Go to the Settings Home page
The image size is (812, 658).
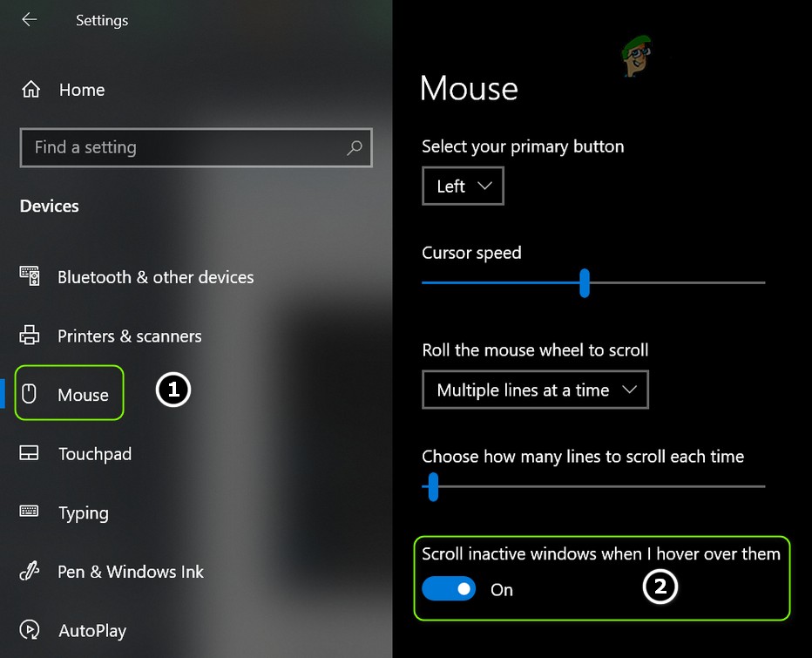[x=82, y=89]
